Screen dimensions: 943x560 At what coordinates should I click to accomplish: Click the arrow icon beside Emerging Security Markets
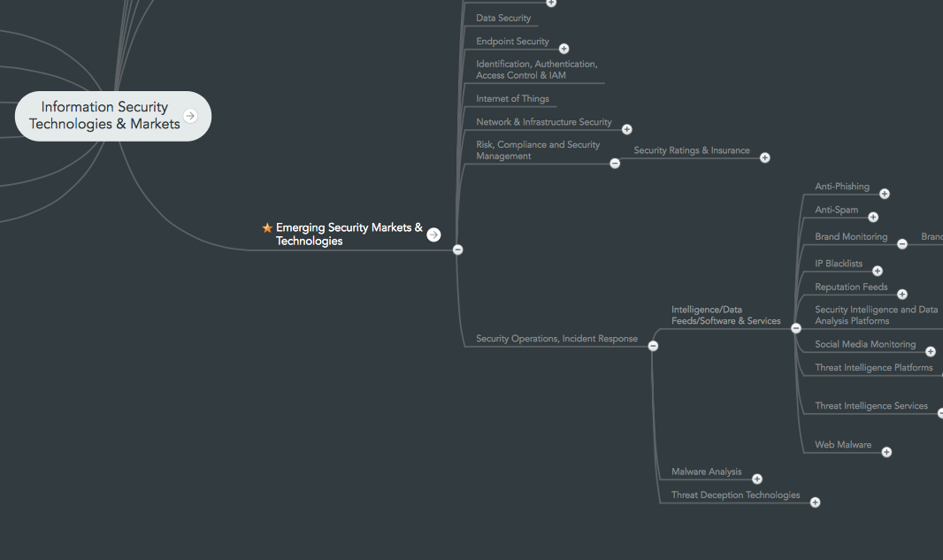pos(433,234)
